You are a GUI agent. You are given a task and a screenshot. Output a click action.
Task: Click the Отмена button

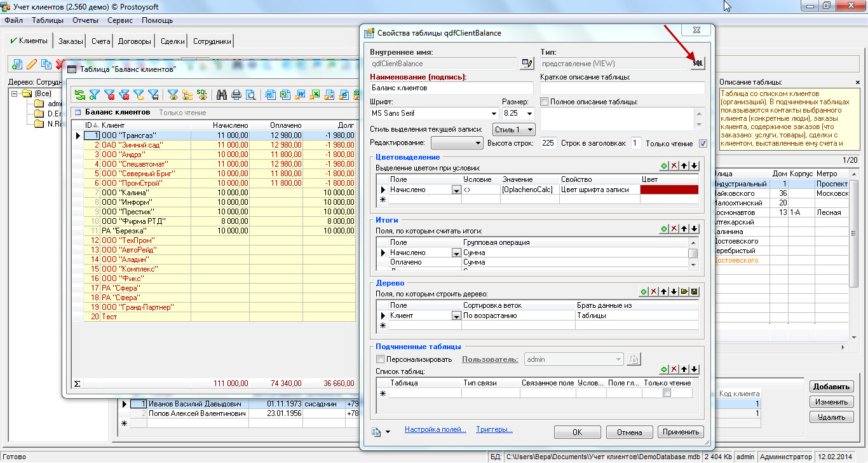click(x=629, y=432)
